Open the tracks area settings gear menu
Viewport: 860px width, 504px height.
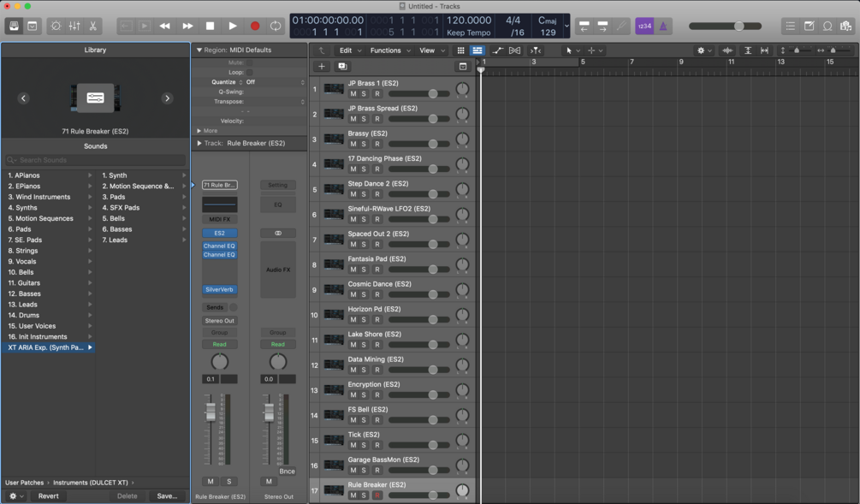point(703,50)
